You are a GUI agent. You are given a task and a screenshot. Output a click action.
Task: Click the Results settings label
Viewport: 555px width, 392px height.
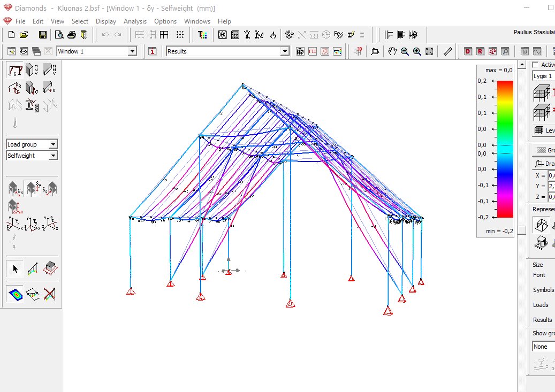coord(542,320)
